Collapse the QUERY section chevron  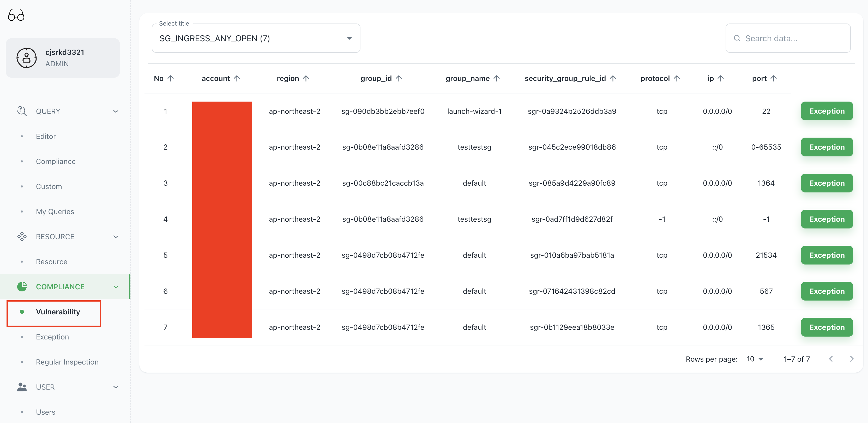[116, 111]
